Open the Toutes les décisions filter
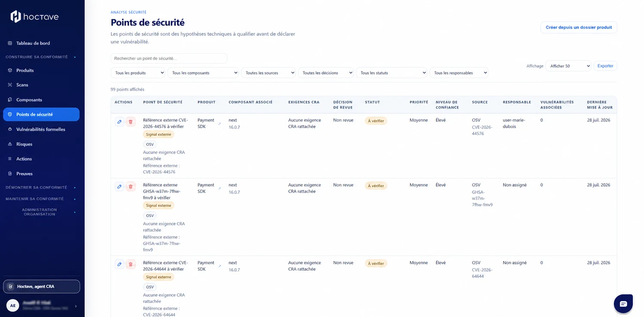 pos(326,73)
